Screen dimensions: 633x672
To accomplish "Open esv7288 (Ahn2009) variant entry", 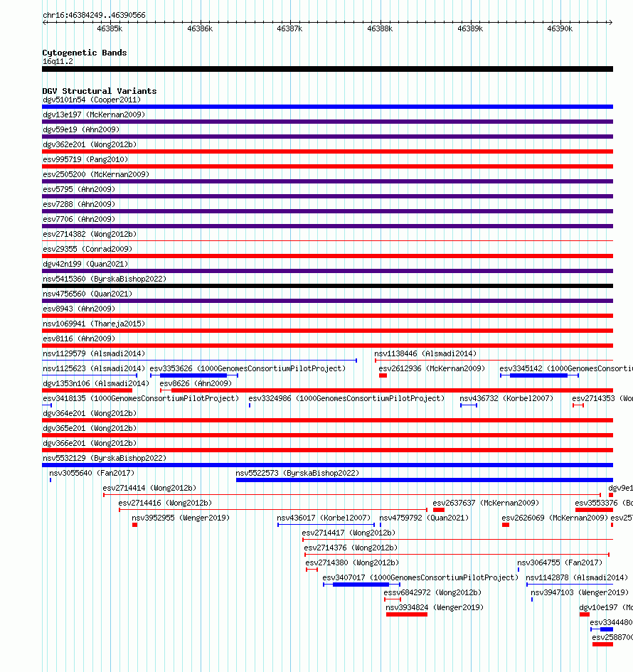I will point(327,211).
